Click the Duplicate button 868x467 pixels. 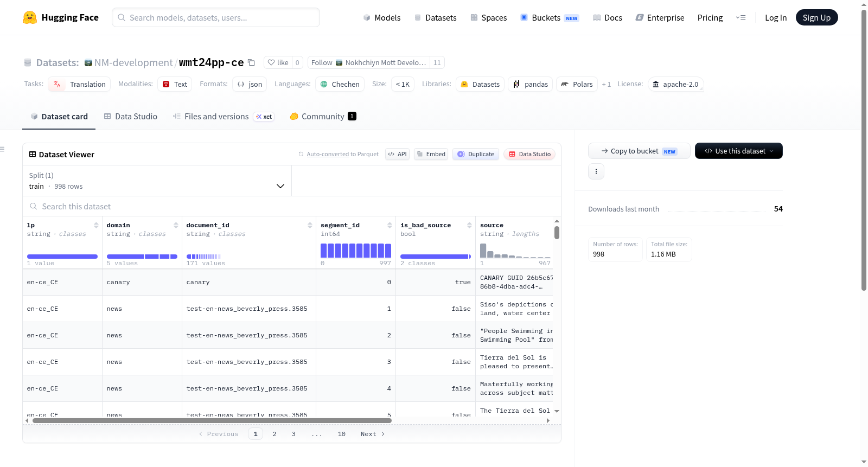[x=476, y=154]
